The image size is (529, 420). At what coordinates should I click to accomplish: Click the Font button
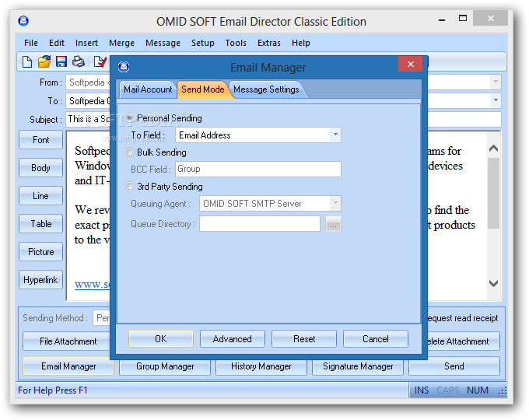tap(40, 140)
